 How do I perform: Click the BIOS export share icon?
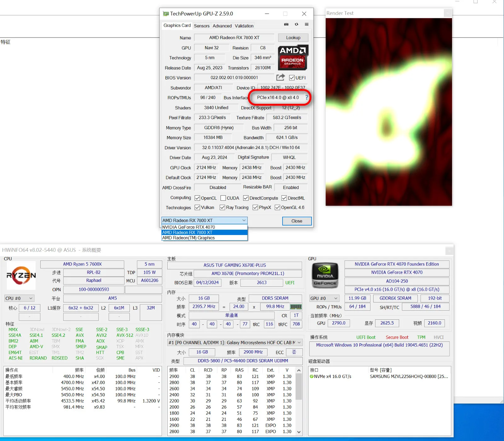(x=280, y=77)
